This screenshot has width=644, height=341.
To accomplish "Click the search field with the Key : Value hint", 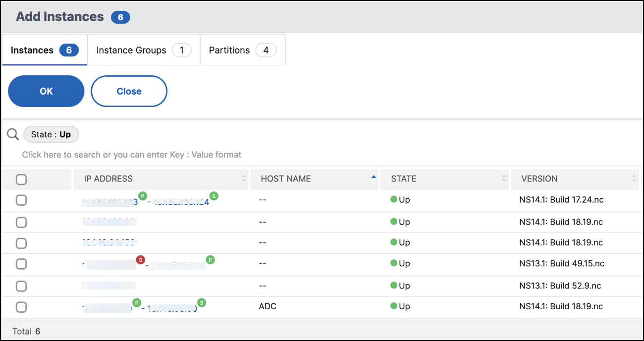I will tap(132, 155).
